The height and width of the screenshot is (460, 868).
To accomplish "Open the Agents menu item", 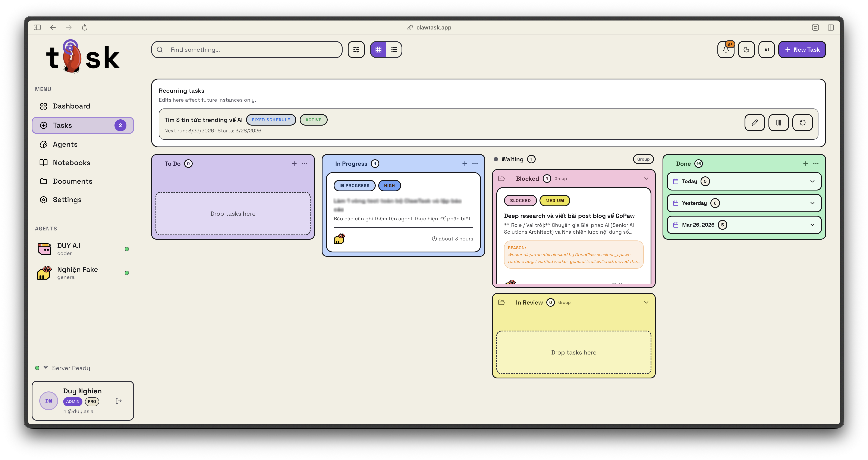I will [65, 144].
